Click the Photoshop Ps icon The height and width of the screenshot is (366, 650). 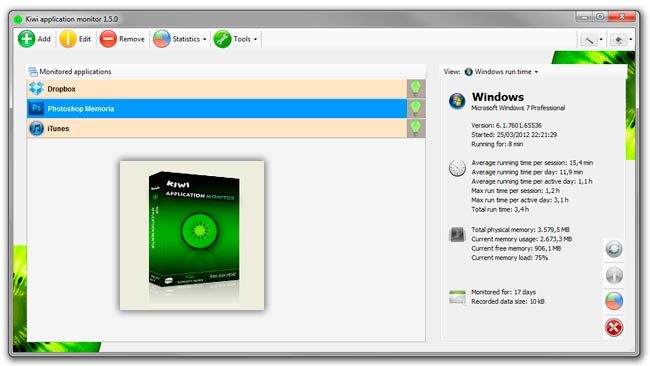click(36, 109)
